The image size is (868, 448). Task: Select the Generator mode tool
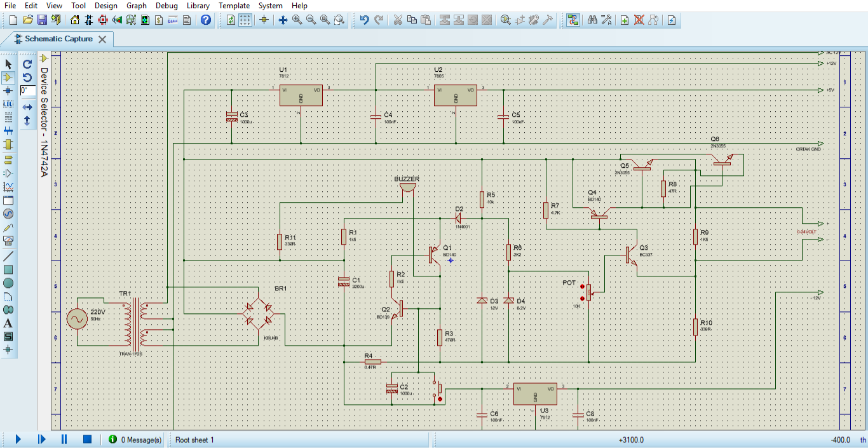point(8,214)
